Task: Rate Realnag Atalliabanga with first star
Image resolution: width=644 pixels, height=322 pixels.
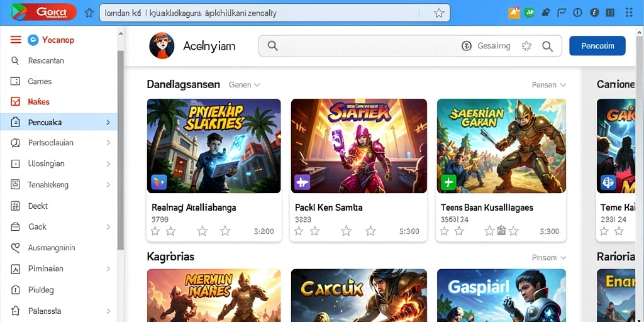Action: click(x=155, y=231)
